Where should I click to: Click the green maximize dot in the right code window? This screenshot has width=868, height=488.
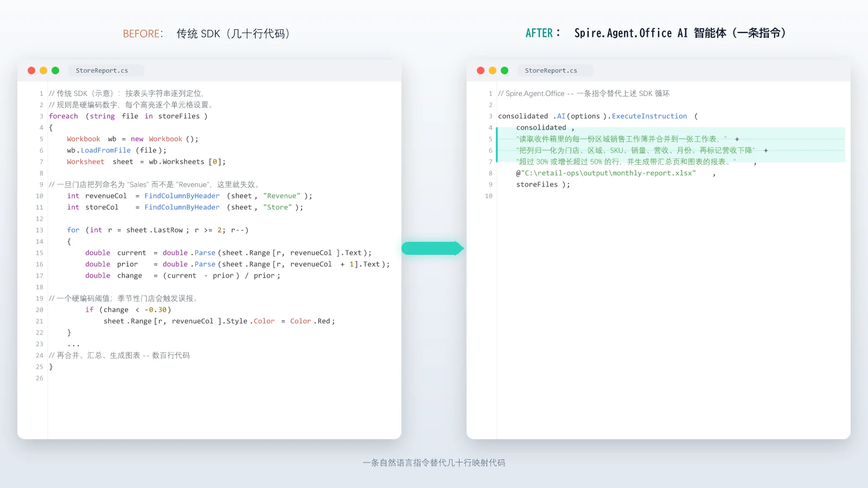tap(505, 70)
